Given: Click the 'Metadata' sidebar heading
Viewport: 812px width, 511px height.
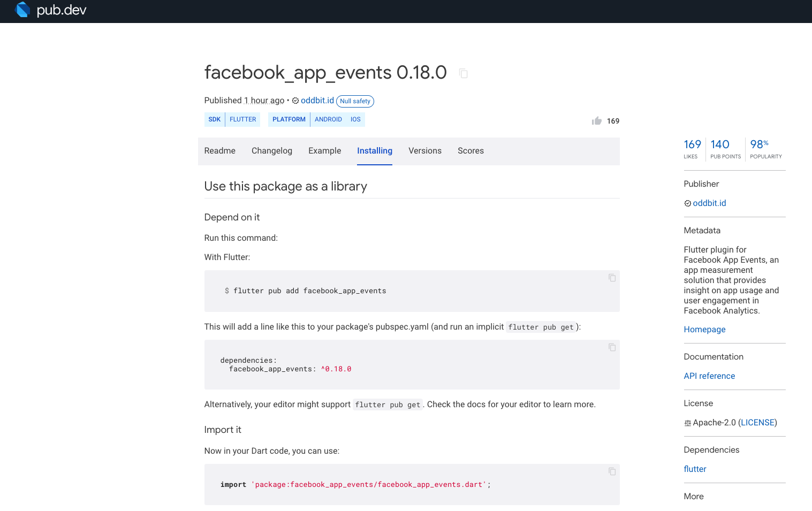Looking at the screenshot, I should [702, 231].
